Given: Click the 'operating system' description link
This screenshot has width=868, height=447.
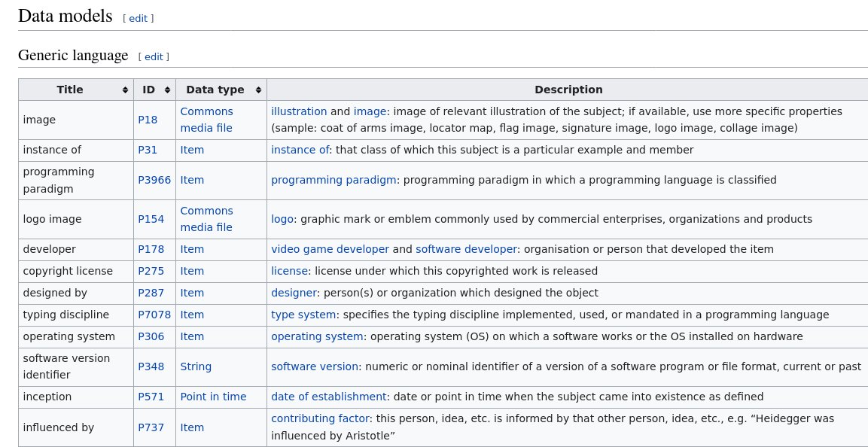Looking at the screenshot, I should click(x=317, y=336).
